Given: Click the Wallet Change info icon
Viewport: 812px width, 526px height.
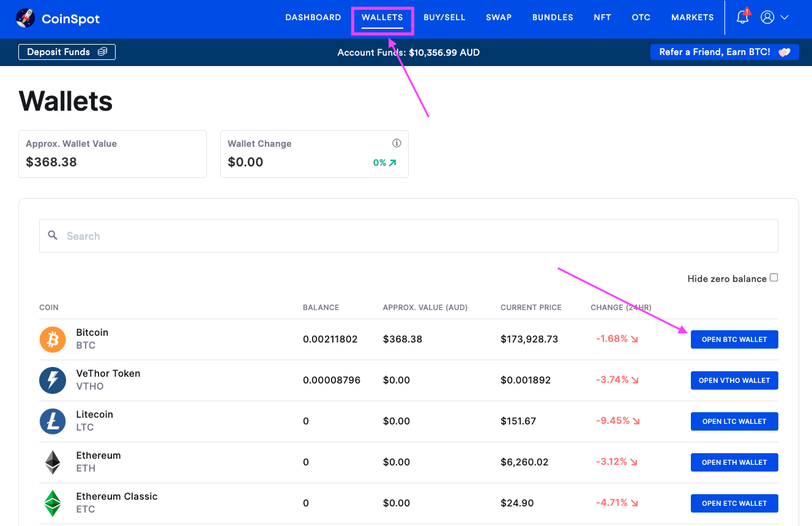Looking at the screenshot, I should tap(397, 143).
